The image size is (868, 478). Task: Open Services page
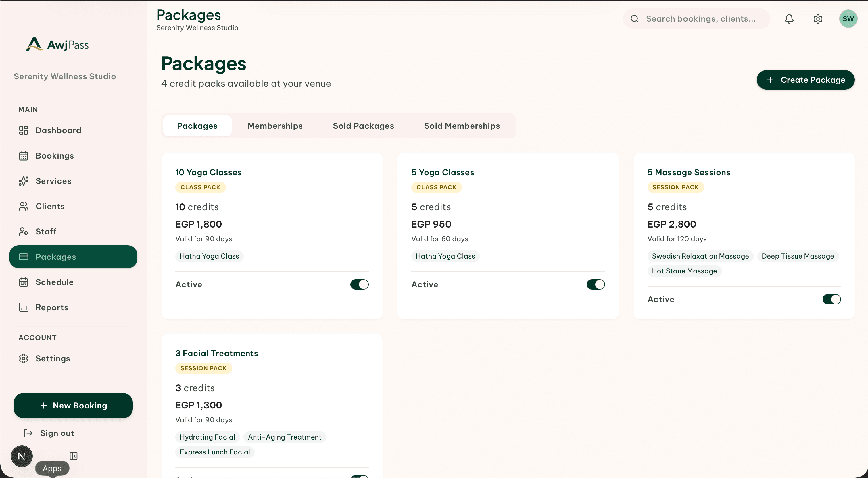[x=73, y=181]
